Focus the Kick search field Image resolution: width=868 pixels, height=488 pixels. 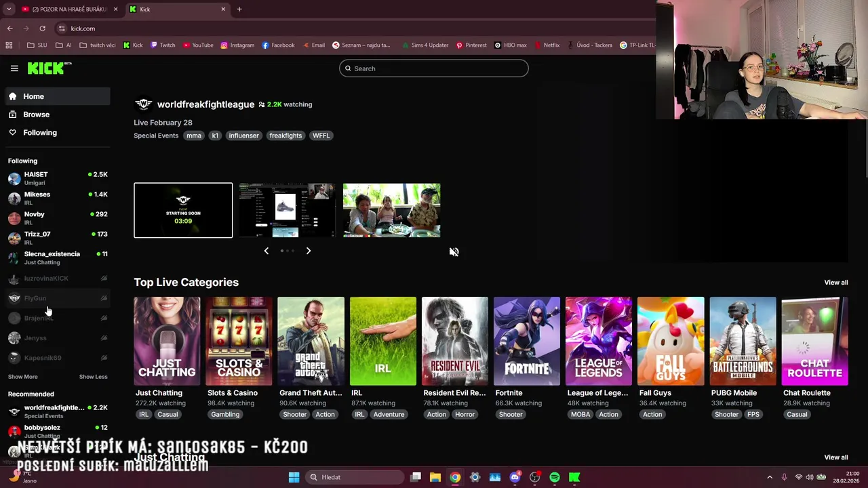point(433,68)
